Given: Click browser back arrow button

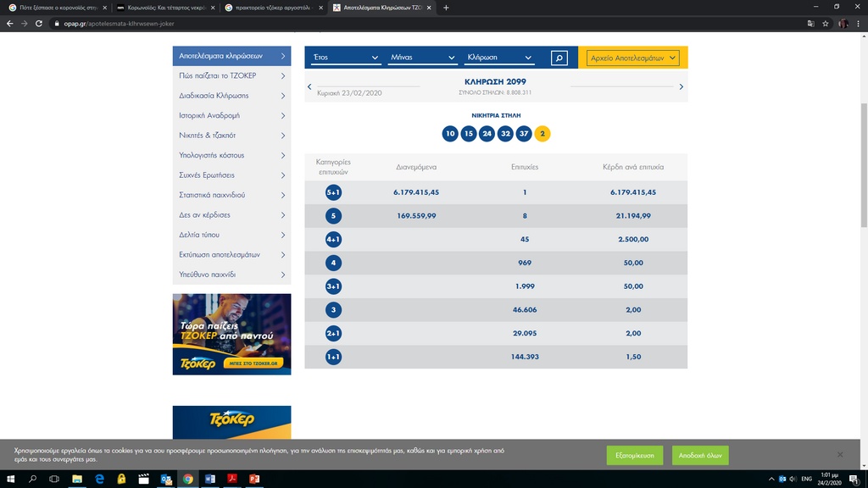Looking at the screenshot, I should pyautogui.click(x=9, y=24).
